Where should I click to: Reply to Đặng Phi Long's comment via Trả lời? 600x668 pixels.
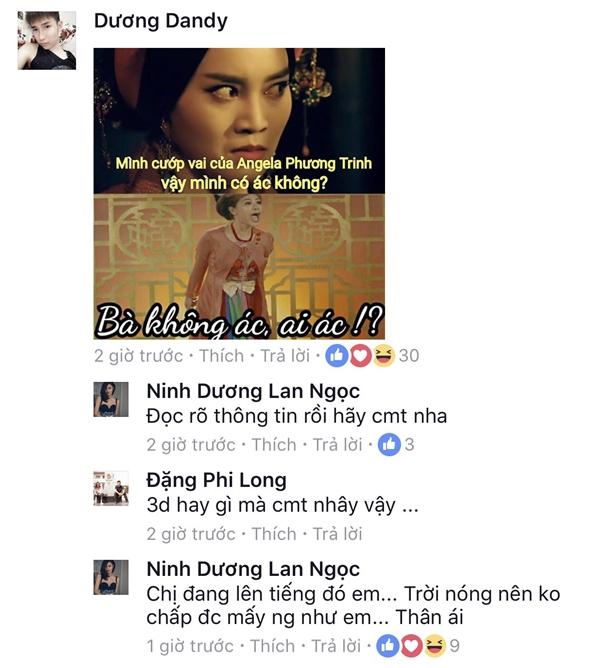338,534
